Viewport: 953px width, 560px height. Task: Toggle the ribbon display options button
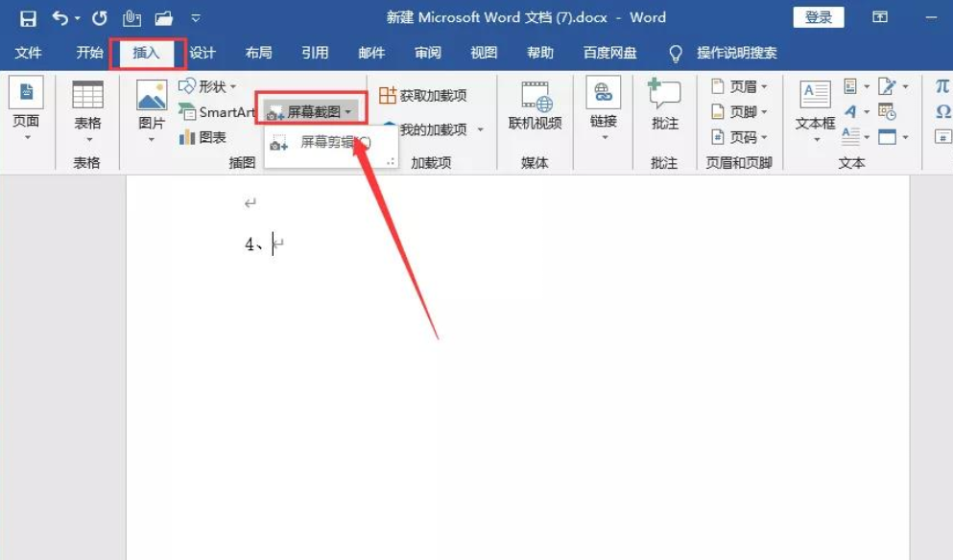click(x=879, y=18)
